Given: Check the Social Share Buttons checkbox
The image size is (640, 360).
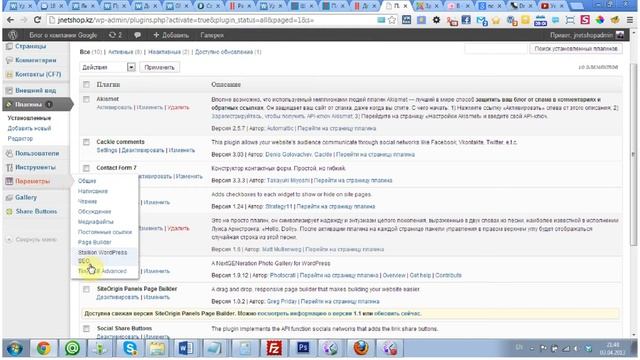Looking at the screenshot, I should click(86, 329).
